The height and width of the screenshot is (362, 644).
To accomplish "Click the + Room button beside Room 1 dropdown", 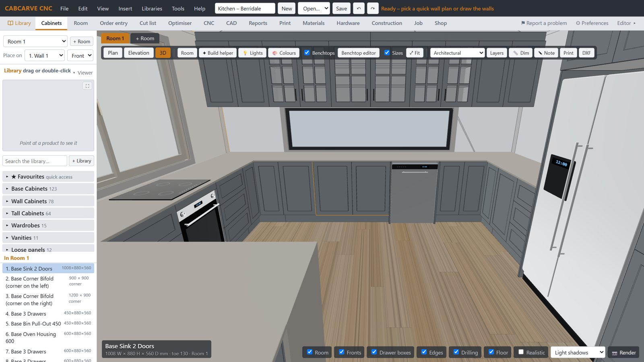I will (82, 41).
